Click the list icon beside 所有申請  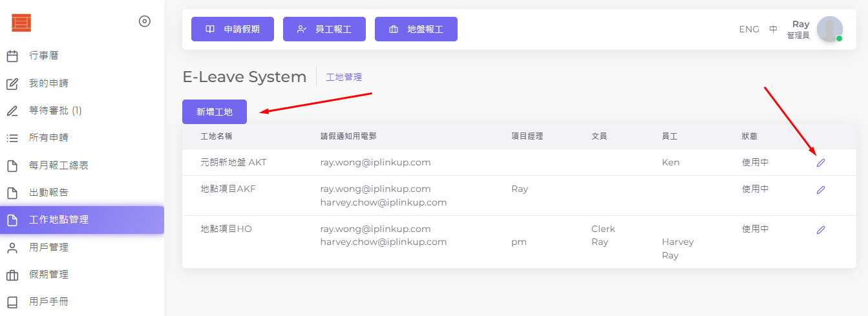click(x=12, y=138)
